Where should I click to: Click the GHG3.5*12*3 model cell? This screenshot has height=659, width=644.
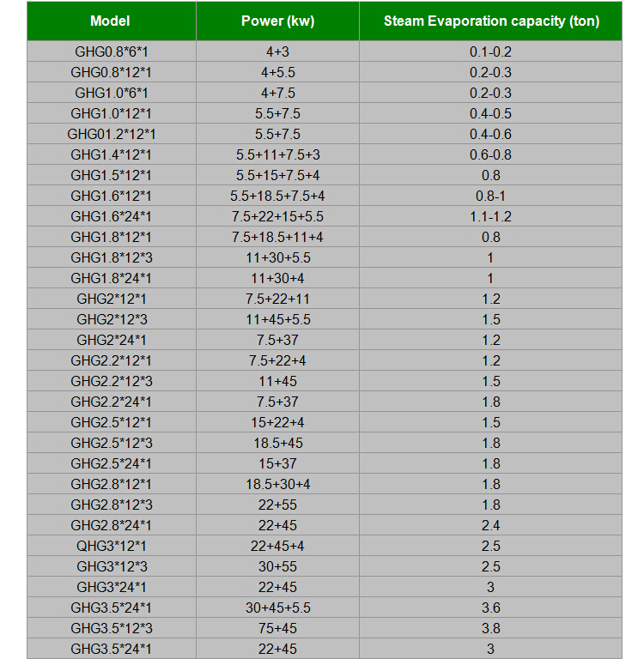(x=112, y=628)
